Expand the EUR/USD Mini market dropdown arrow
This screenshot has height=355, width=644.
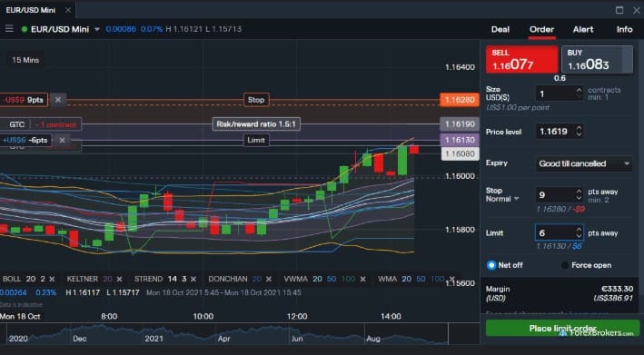pyautogui.click(x=97, y=29)
